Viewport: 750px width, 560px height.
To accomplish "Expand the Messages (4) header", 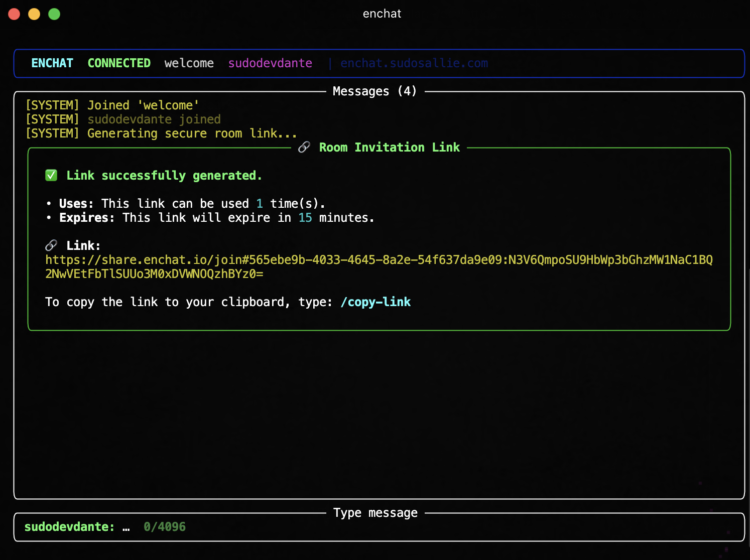I will (374, 91).
